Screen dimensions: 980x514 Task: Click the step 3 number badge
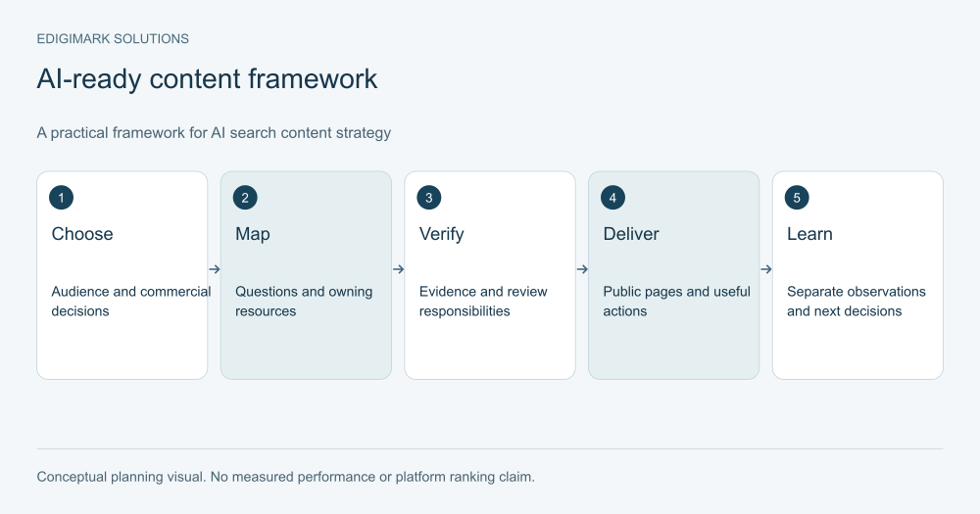pyautogui.click(x=429, y=198)
